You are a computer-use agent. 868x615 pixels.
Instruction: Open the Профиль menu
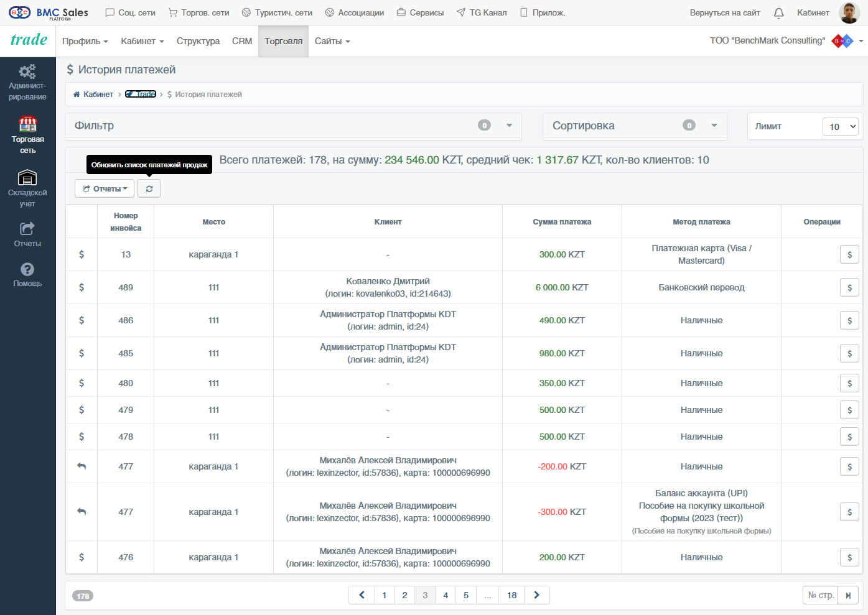coord(85,41)
